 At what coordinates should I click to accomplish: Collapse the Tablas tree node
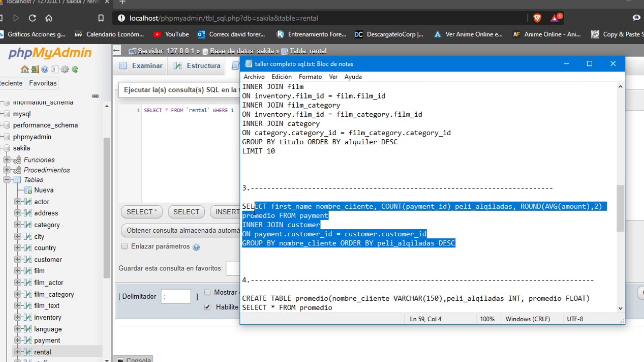pyautogui.click(x=7, y=179)
